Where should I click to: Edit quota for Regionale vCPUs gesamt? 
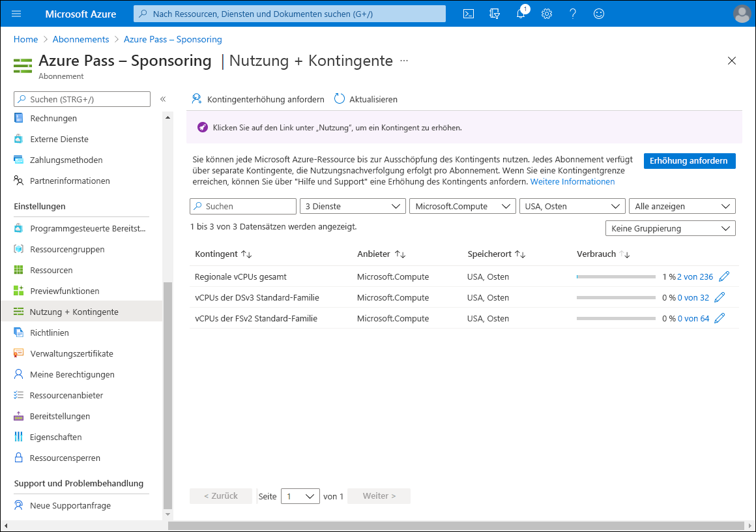pos(723,276)
